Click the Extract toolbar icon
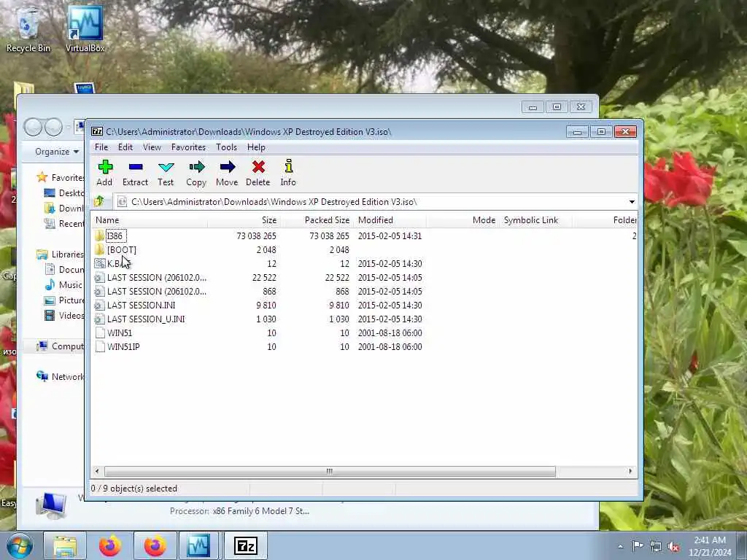The image size is (747, 560). point(135,167)
